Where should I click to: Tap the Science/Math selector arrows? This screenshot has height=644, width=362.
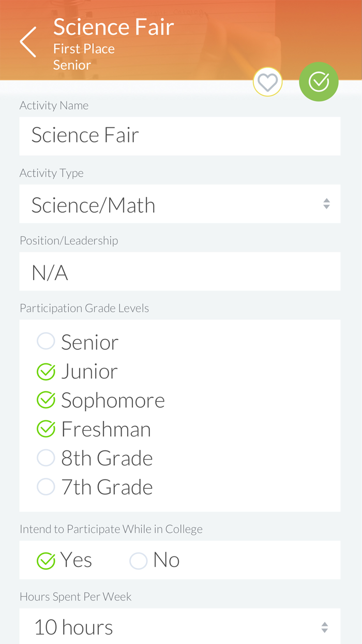tap(327, 204)
